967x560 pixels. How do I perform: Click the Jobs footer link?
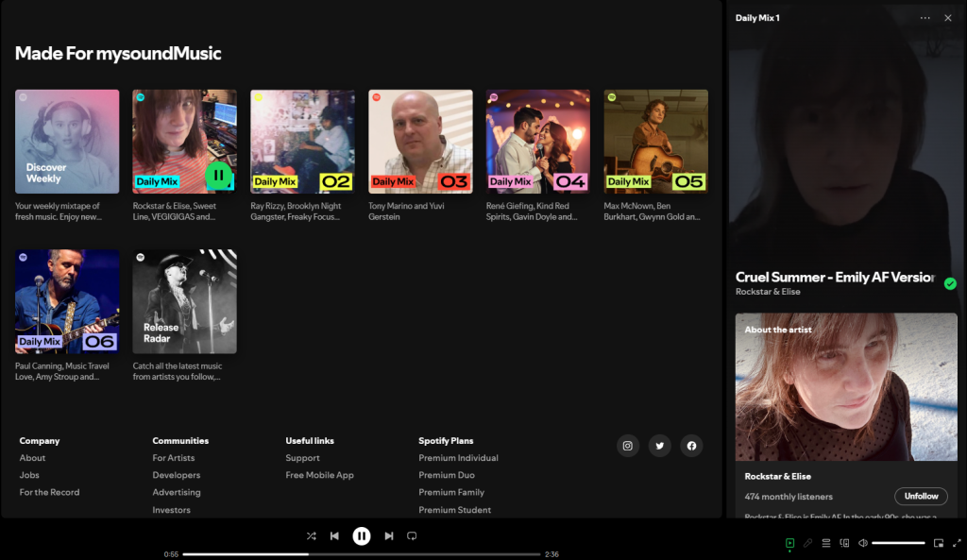[x=29, y=475]
